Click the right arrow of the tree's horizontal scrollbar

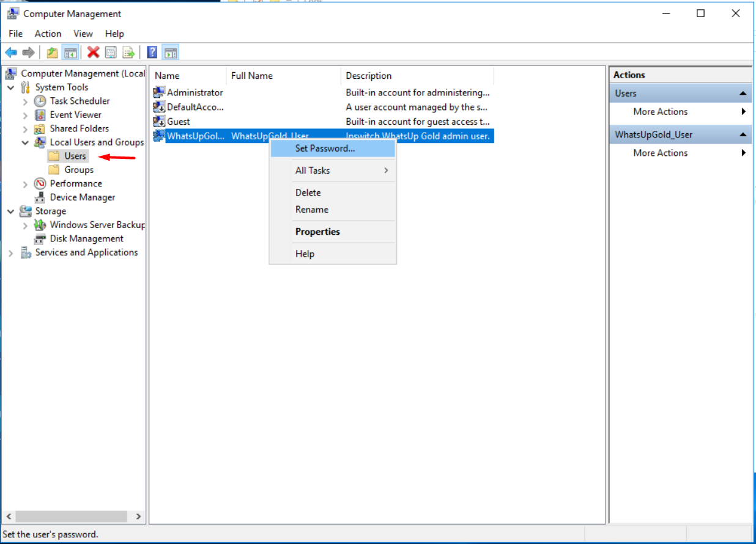click(x=138, y=516)
